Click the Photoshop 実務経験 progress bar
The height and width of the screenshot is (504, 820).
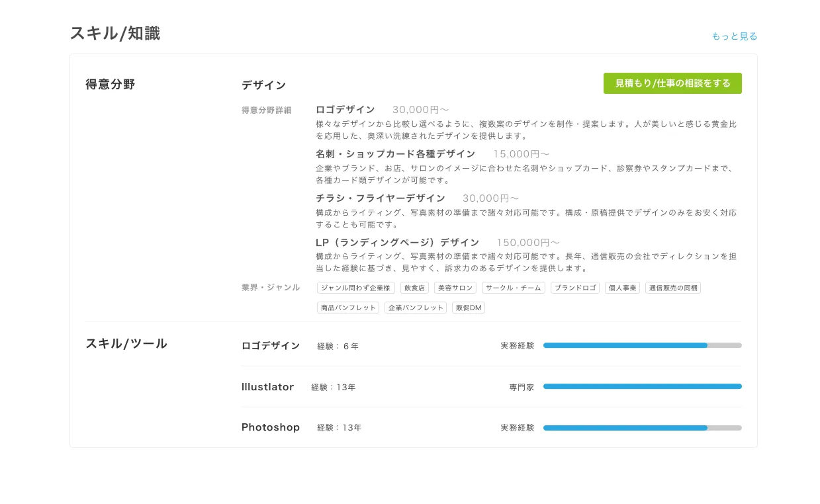click(642, 428)
